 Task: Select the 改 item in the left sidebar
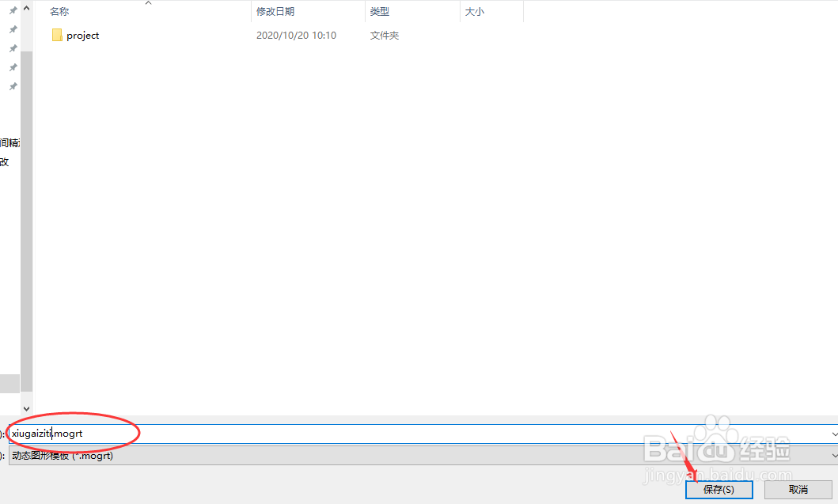pos(6,161)
